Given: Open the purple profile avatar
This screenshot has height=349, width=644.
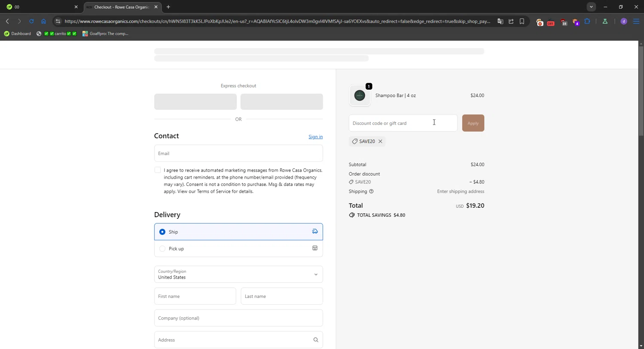Looking at the screenshot, I should [x=624, y=21].
